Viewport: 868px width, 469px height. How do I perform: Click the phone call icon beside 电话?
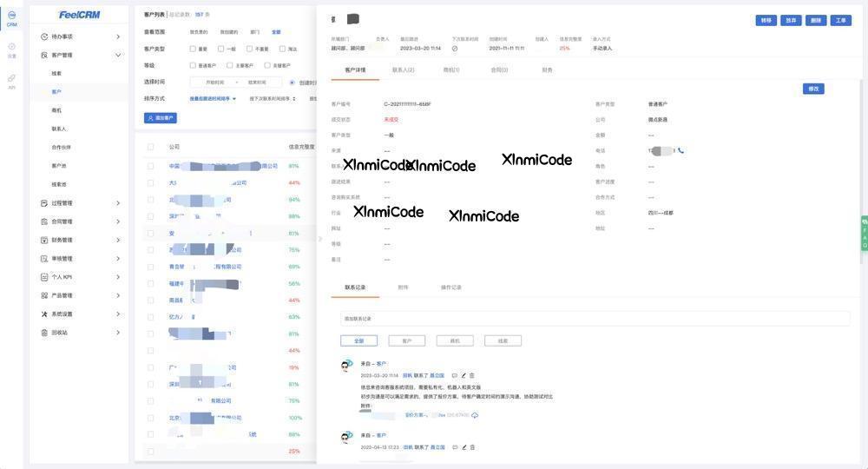(x=681, y=151)
